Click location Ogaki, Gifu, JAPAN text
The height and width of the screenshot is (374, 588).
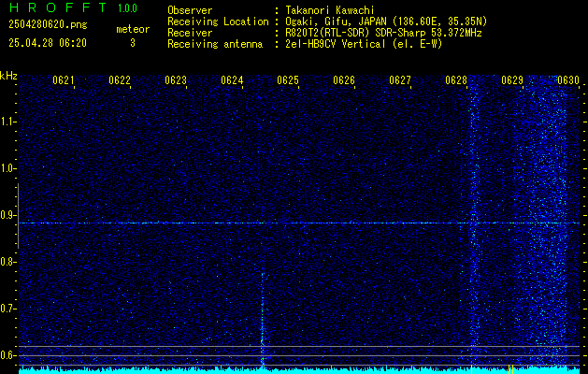tap(386, 22)
